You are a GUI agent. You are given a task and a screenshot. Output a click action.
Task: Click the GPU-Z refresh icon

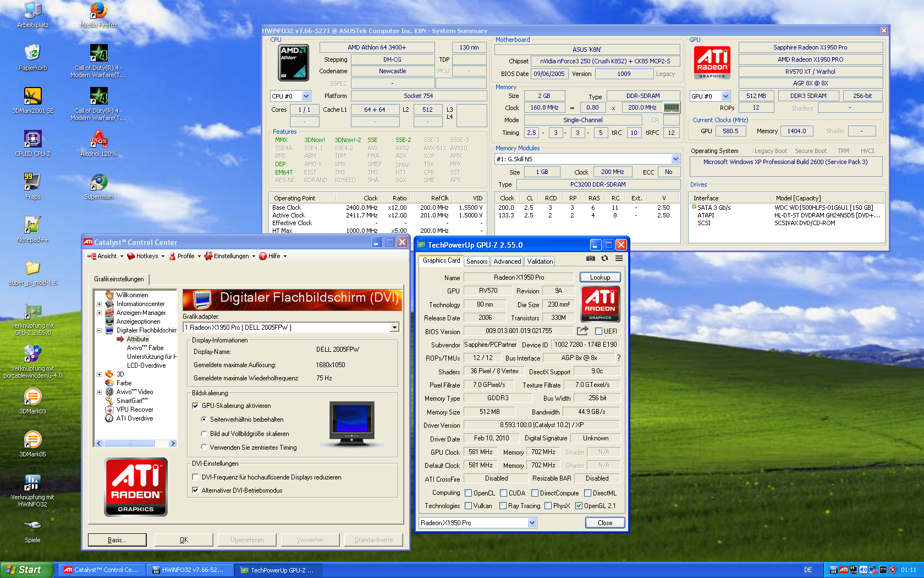coord(604,258)
